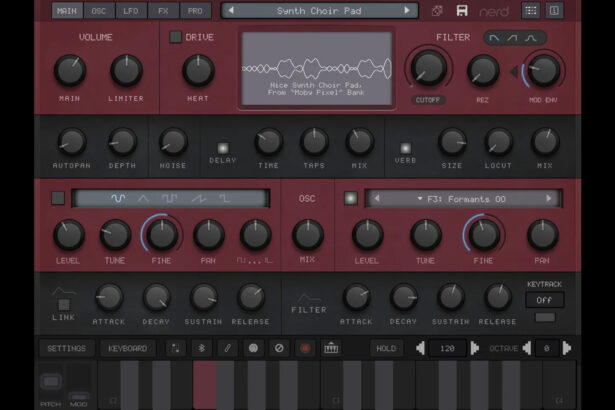
Task: Toggle the HOLD button
Action: [386, 348]
